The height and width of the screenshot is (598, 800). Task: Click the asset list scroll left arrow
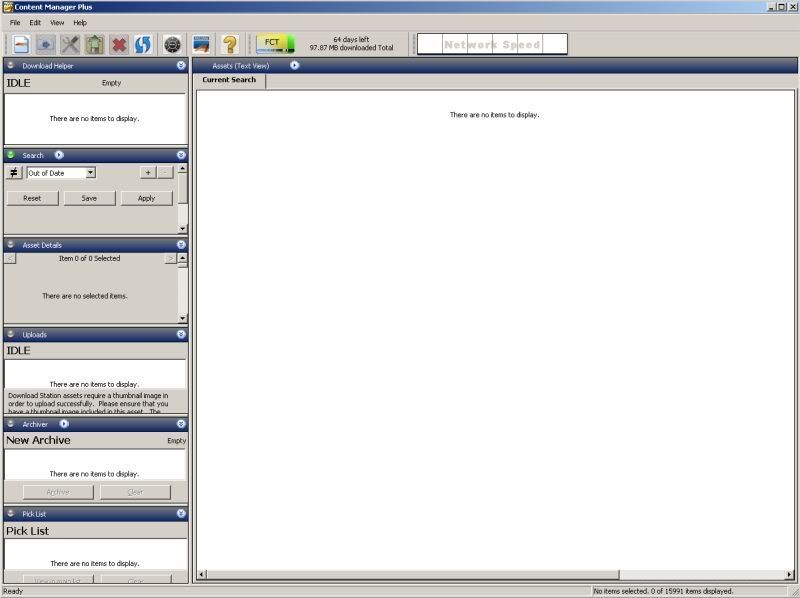click(202, 575)
